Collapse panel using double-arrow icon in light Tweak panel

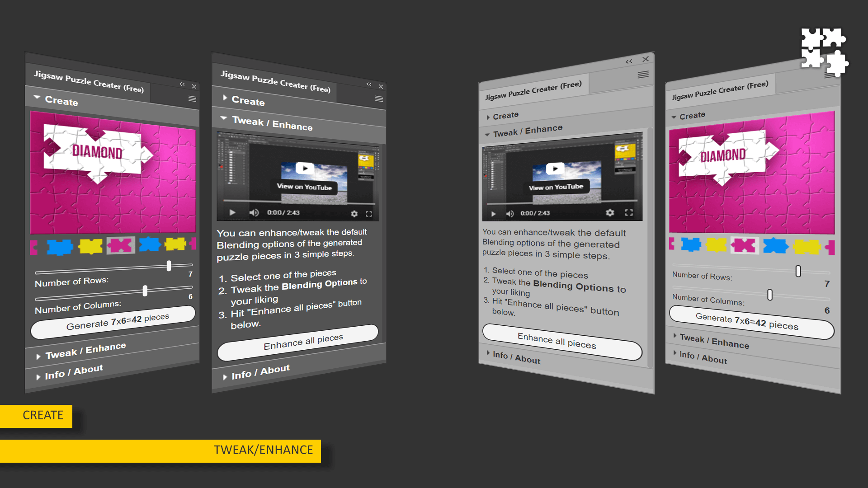click(x=629, y=61)
